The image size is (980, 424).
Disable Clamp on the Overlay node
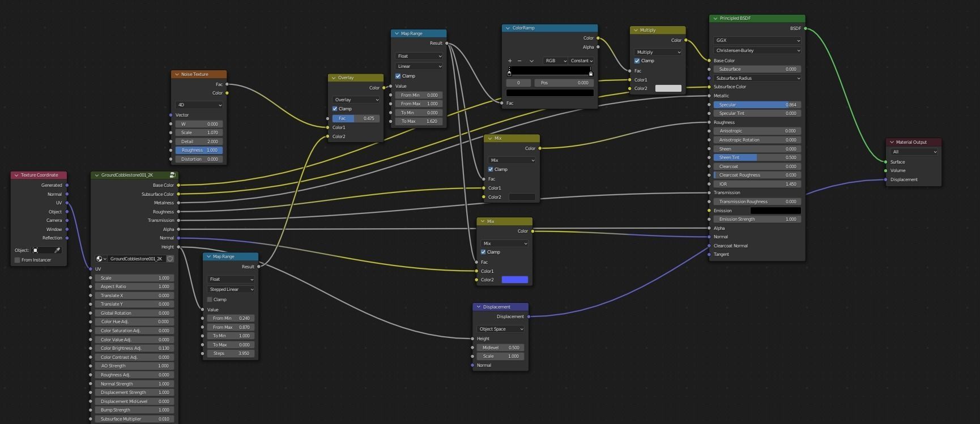(x=335, y=109)
